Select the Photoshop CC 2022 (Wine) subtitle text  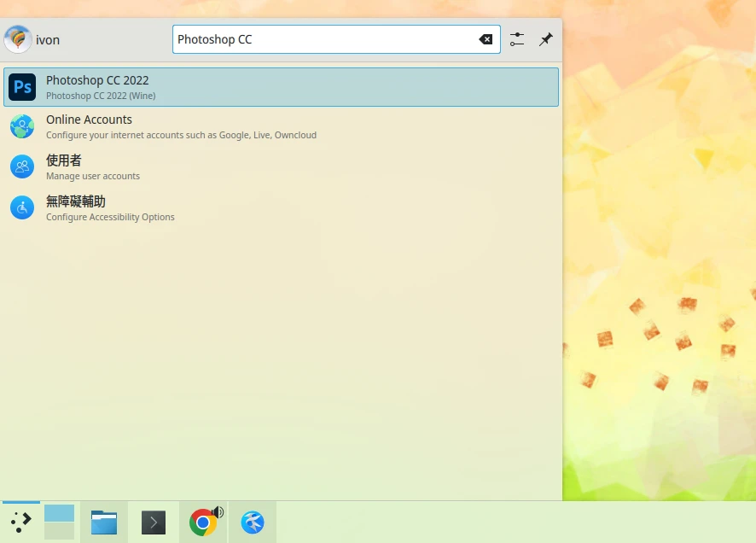pyautogui.click(x=101, y=96)
